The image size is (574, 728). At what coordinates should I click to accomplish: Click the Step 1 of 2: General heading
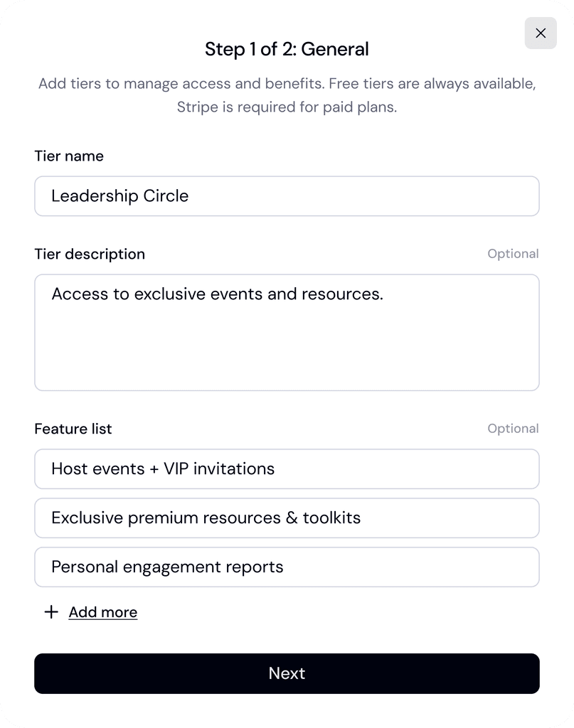click(287, 49)
